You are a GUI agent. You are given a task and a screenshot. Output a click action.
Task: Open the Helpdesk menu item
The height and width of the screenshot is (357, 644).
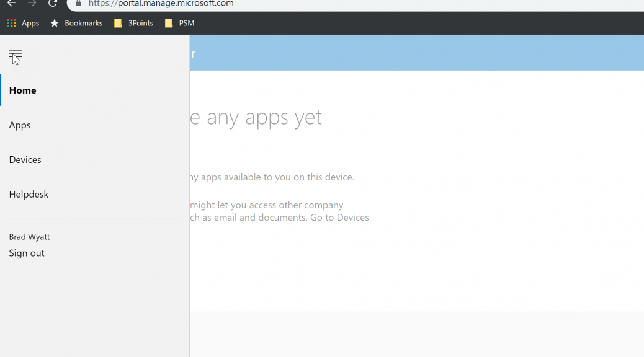[95, 195]
